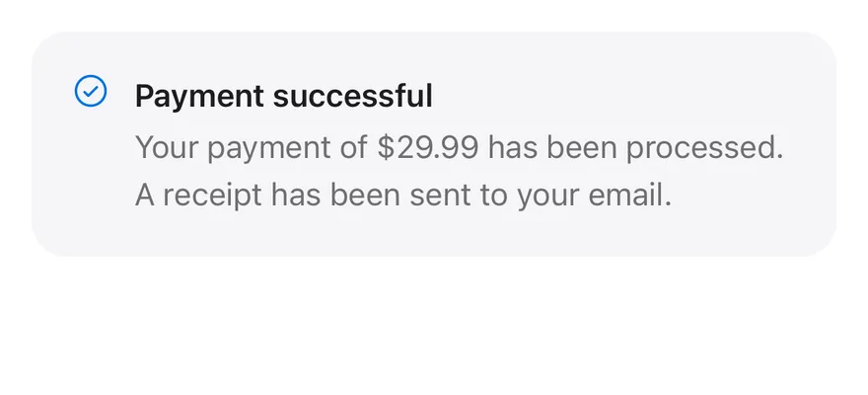Viewport: 868px width, 395px height.
Task: Click the word 'Payment' in the title
Action: pos(199,98)
